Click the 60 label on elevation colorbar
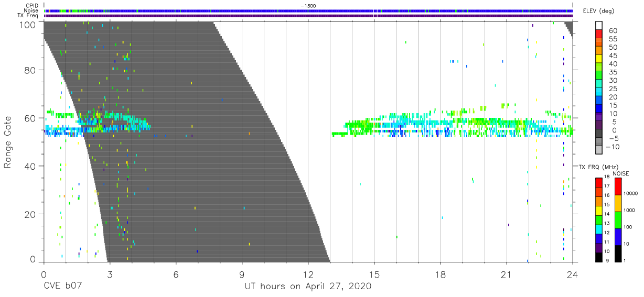644x297 pixels. coord(613,31)
